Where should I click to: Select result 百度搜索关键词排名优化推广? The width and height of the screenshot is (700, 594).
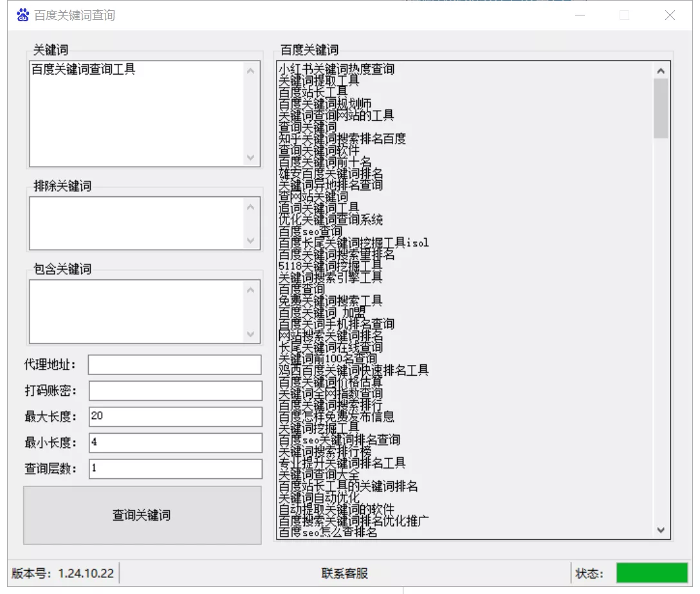pyautogui.click(x=354, y=521)
